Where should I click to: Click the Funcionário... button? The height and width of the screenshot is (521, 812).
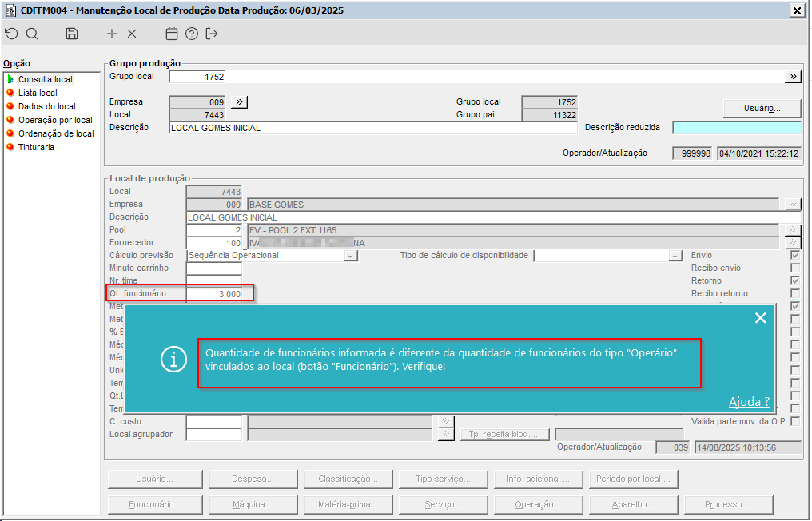pos(155,504)
